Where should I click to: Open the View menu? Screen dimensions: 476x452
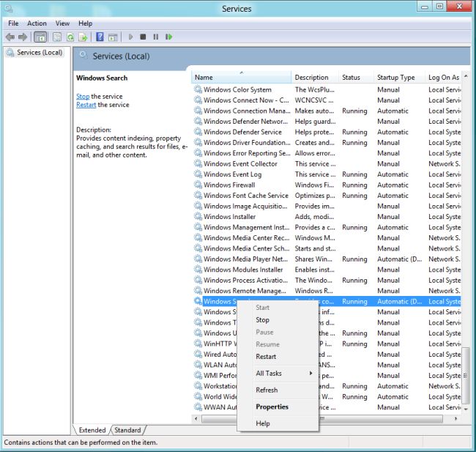62,23
